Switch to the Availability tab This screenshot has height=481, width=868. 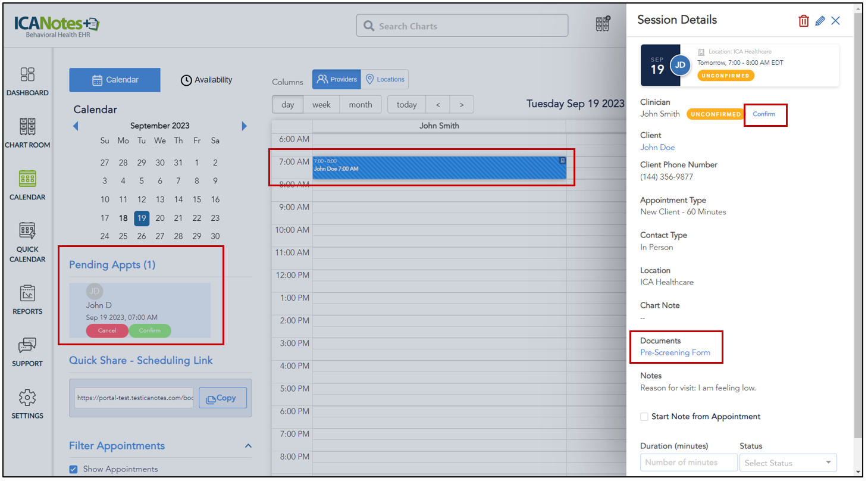pos(206,80)
